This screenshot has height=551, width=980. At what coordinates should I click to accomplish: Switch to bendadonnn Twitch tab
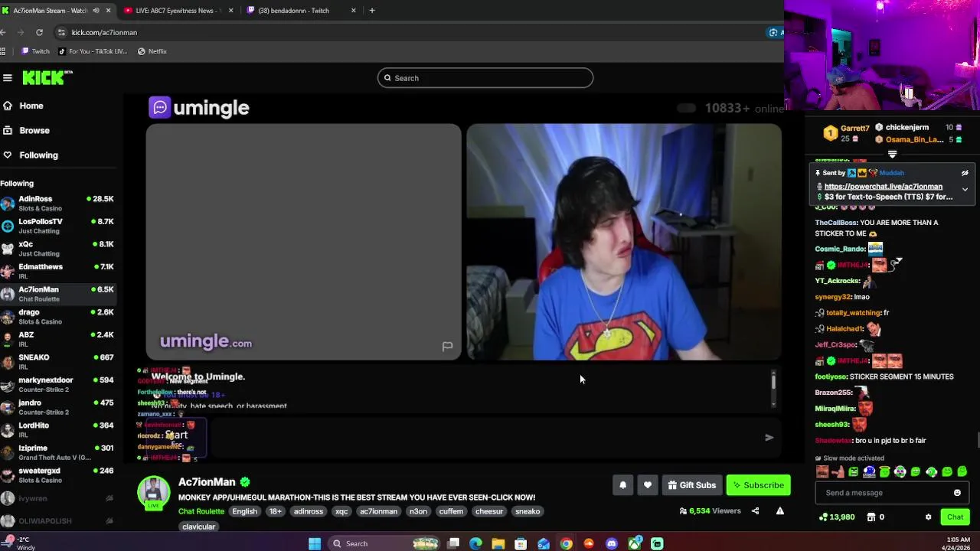point(302,11)
